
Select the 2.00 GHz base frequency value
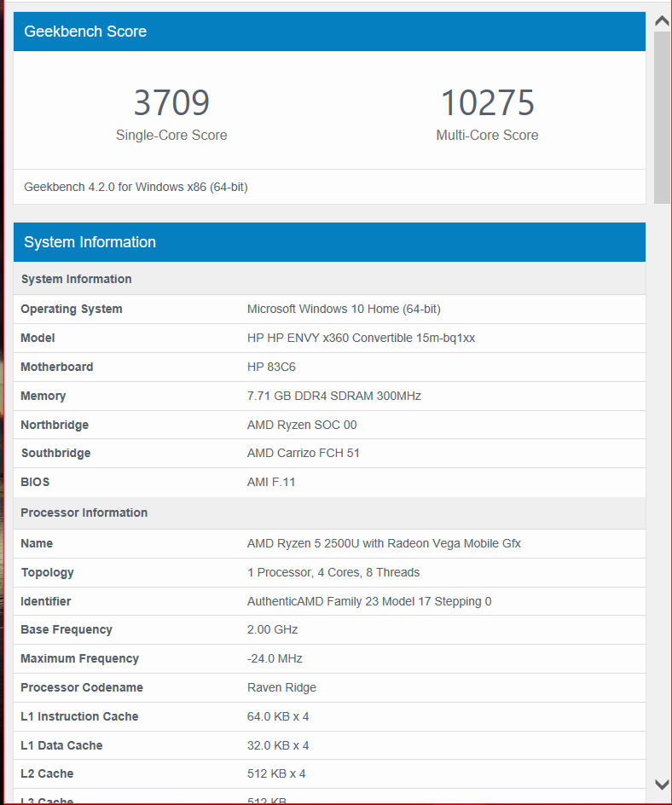click(272, 629)
